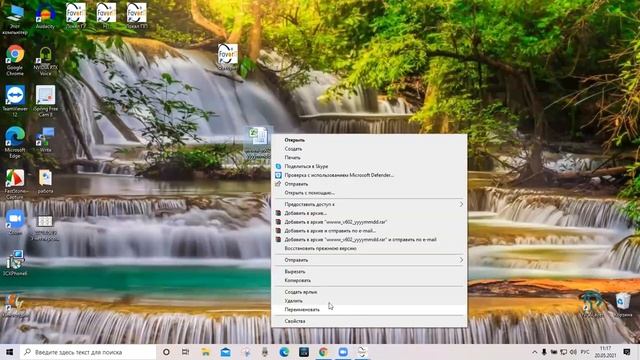Select the Zoom desktop shortcut
The height and width of the screenshot is (360, 640).
[15, 222]
